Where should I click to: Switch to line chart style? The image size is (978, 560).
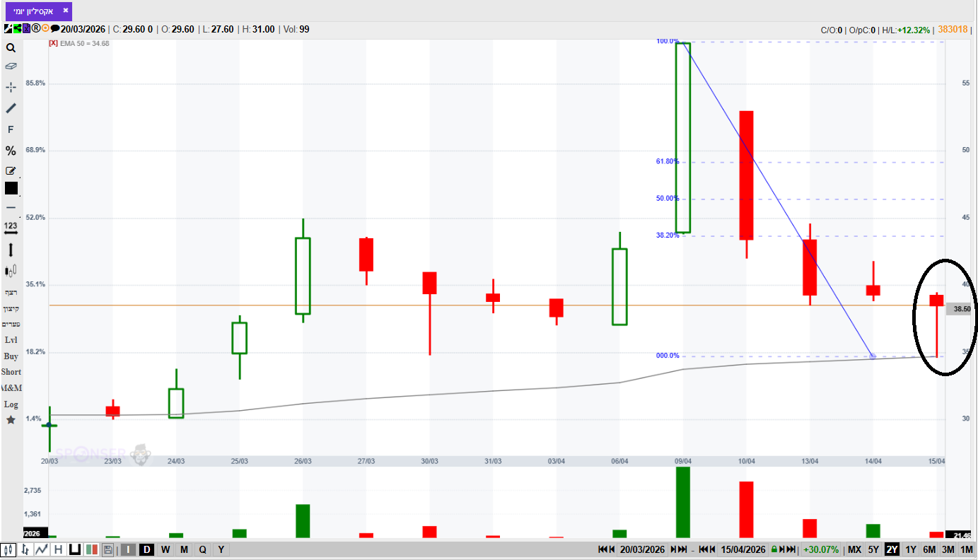42,549
